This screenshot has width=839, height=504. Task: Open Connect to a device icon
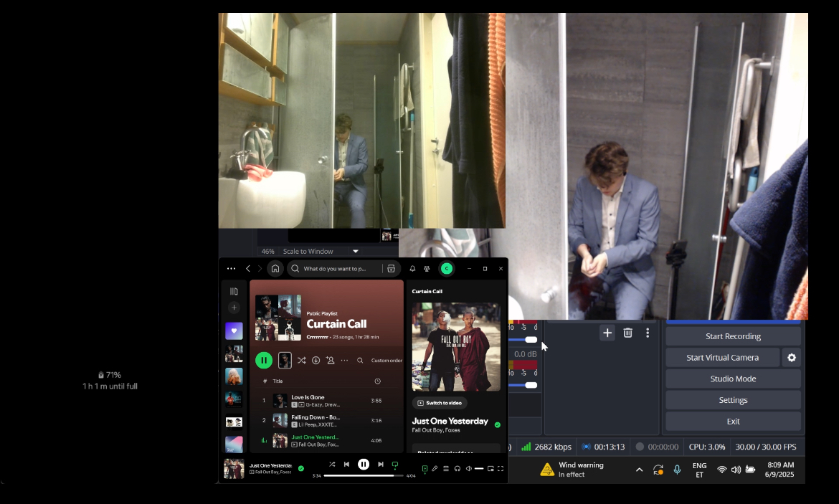click(458, 469)
